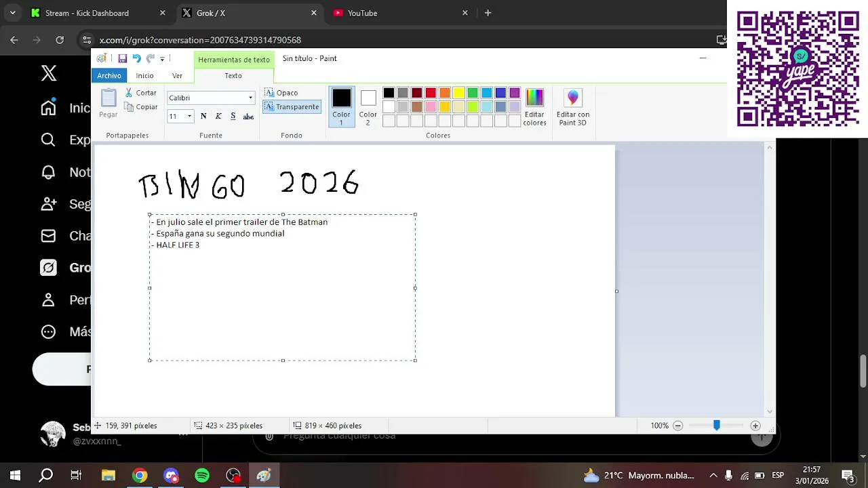Click the Sebas profile avatar
The width and height of the screenshot is (868, 488).
pyautogui.click(x=53, y=434)
